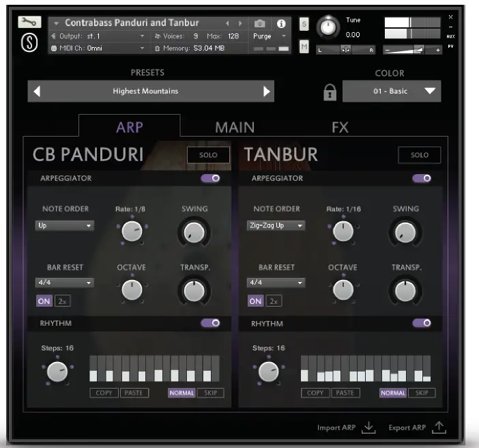
Task: Click Tanbur Transp. knob
Action: pyautogui.click(x=405, y=291)
